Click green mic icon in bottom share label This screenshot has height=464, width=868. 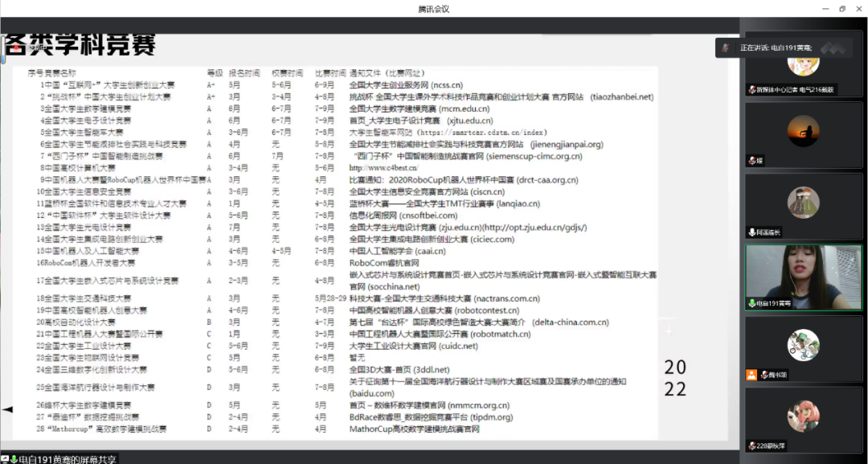click(x=14, y=458)
